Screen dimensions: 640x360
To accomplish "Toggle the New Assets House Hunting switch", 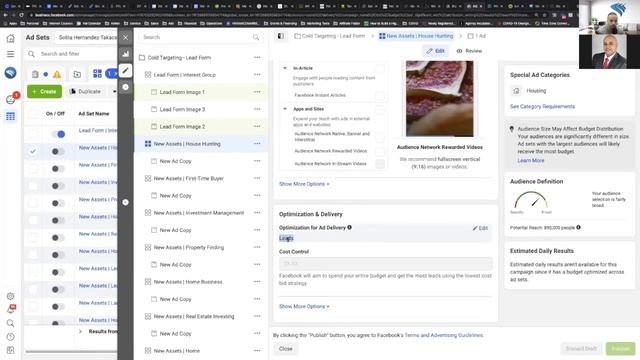I will [58, 151].
